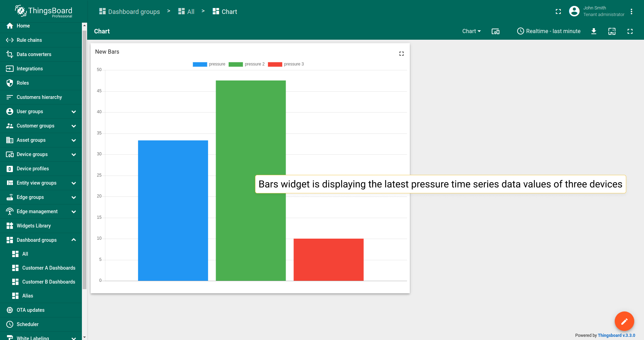Viewport: 644px width, 340px height.
Task: Export dashboard using download icon
Action: 594,31
